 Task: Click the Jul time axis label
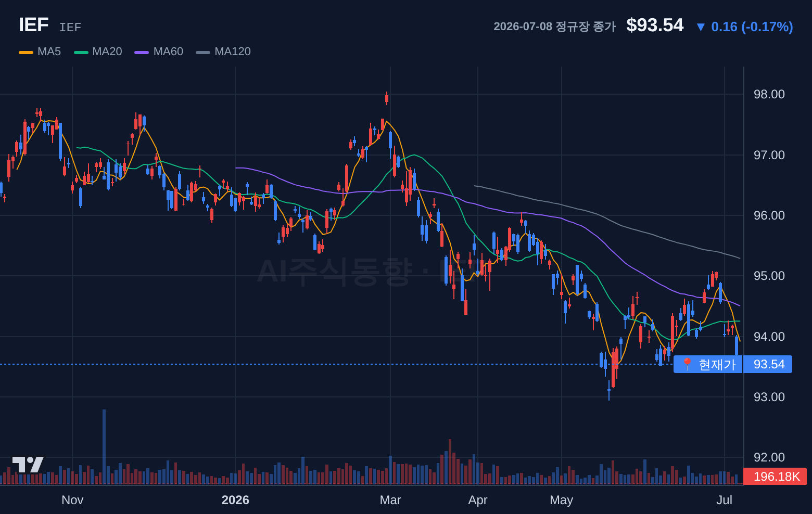724,500
